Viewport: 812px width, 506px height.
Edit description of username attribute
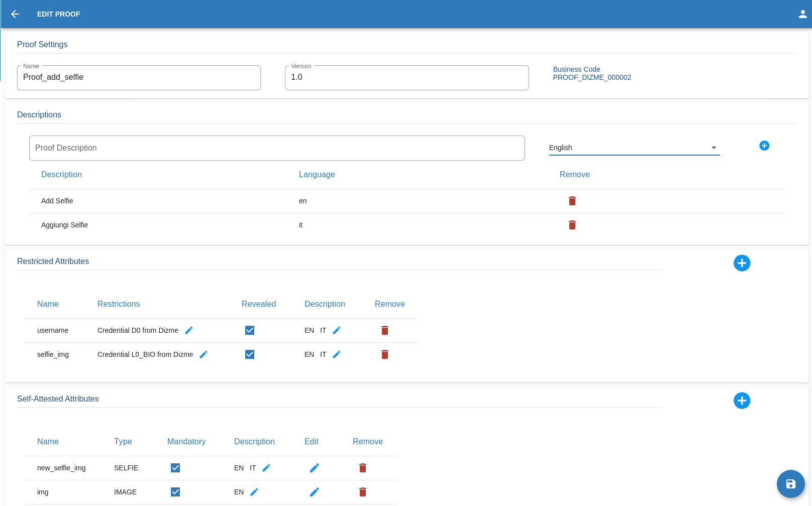(337, 330)
